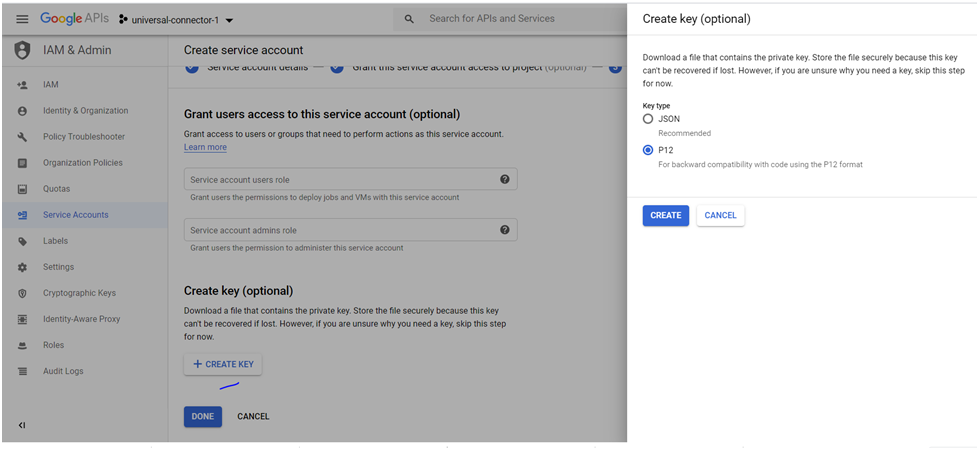
Task: Click the Service account admins role field
Action: pos(351,230)
